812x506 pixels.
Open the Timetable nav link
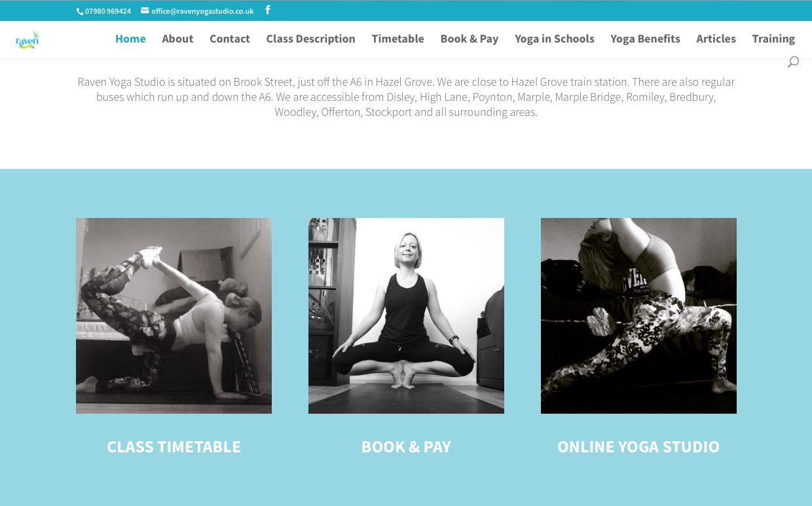[398, 39]
